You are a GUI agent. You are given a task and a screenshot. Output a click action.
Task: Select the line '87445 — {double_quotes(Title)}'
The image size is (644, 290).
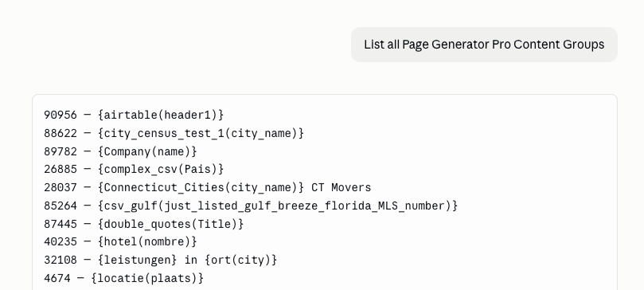click(144, 224)
